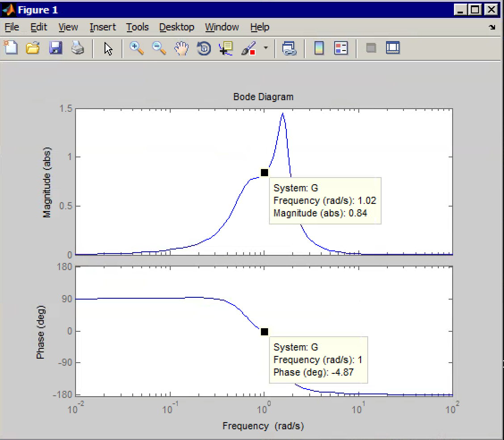
Task: Print the Bode diagram figure
Action: tap(77, 48)
